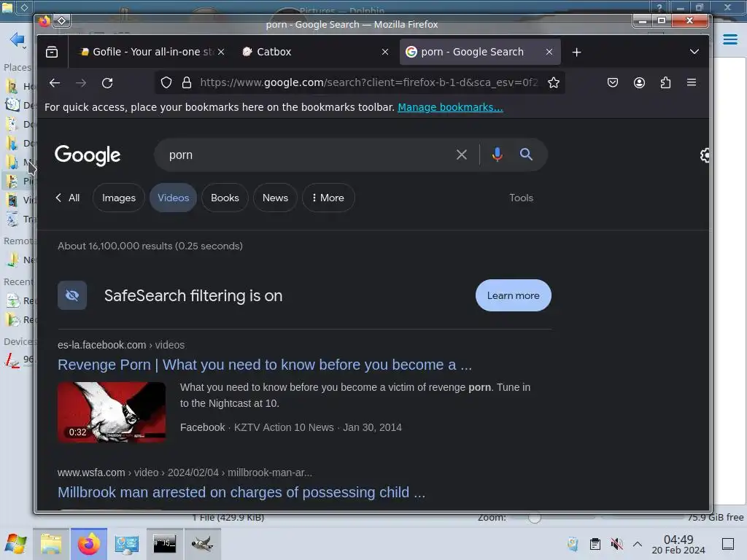
Task: Open the Firefox account icon
Action: click(x=639, y=83)
